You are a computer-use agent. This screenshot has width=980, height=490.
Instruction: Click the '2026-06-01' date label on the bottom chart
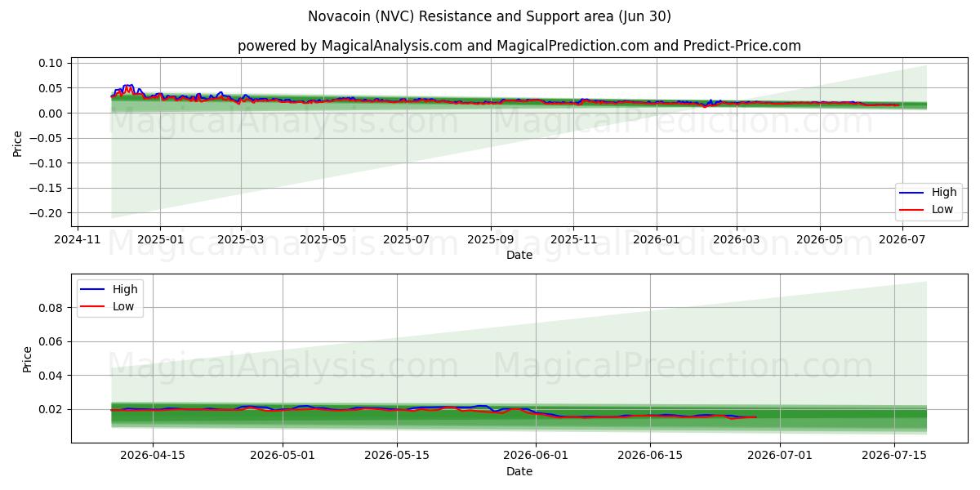(x=536, y=457)
